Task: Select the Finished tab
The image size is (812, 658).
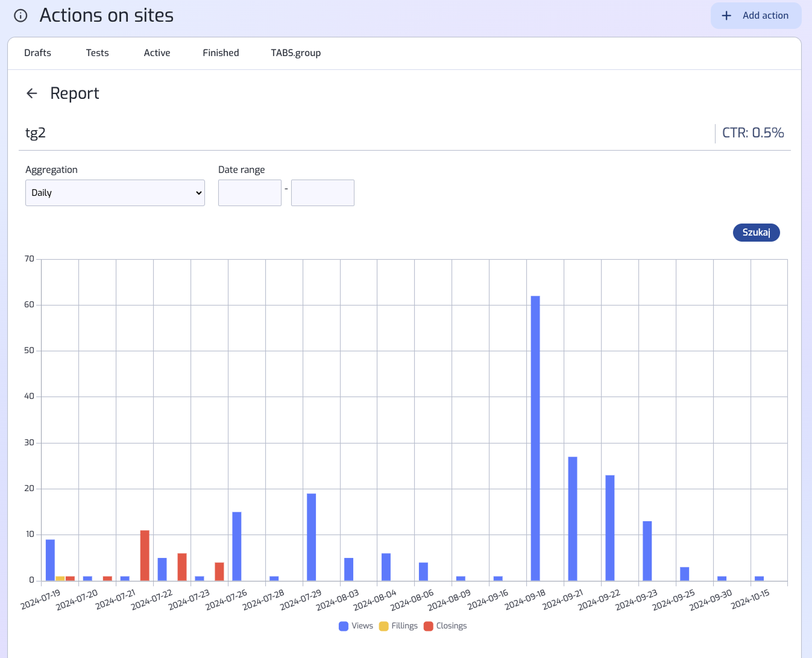Action: click(221, 53)
